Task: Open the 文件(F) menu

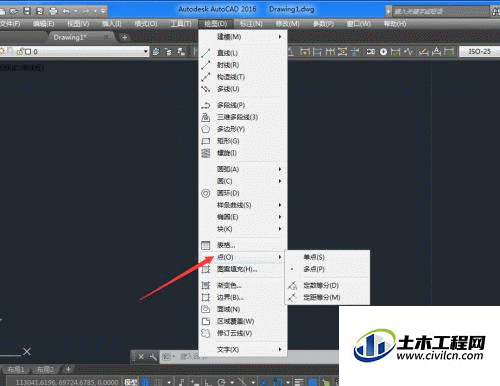Action: (x=10, y=24)
